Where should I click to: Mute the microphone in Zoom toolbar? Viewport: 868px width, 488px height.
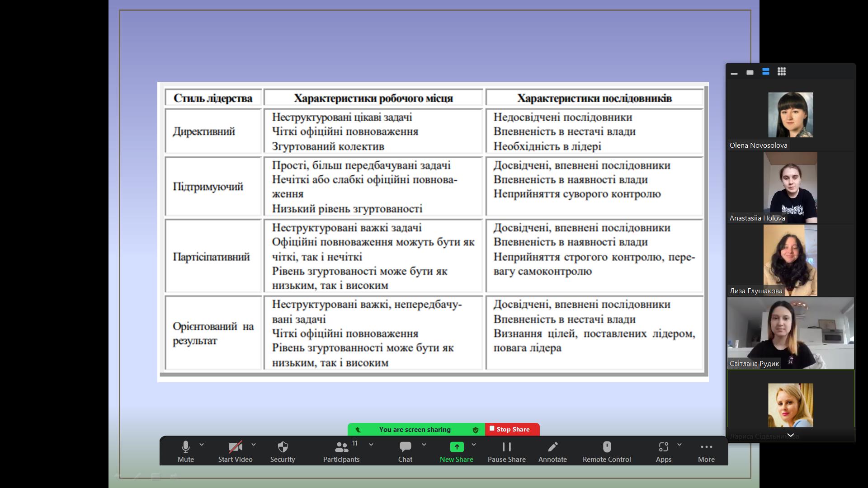[x=185, y=451]
